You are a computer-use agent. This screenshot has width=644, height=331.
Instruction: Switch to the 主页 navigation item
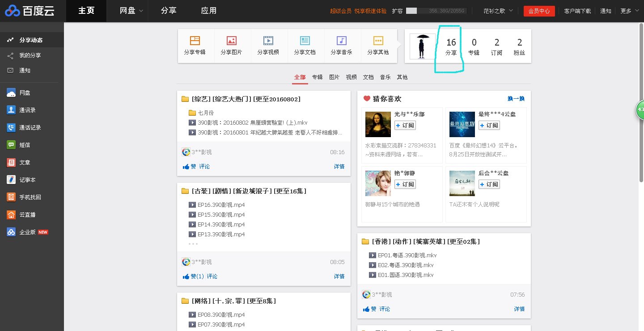[85, 10]
